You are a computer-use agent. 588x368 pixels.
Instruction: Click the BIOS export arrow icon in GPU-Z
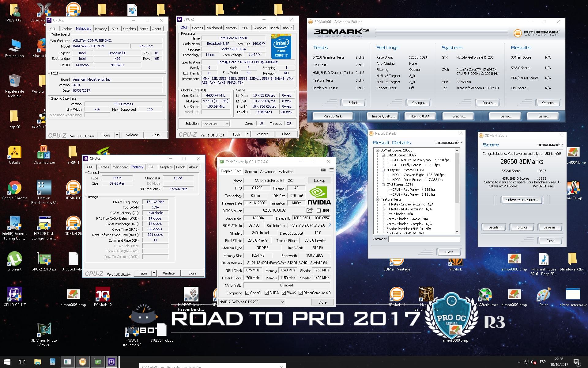[310, 210]
